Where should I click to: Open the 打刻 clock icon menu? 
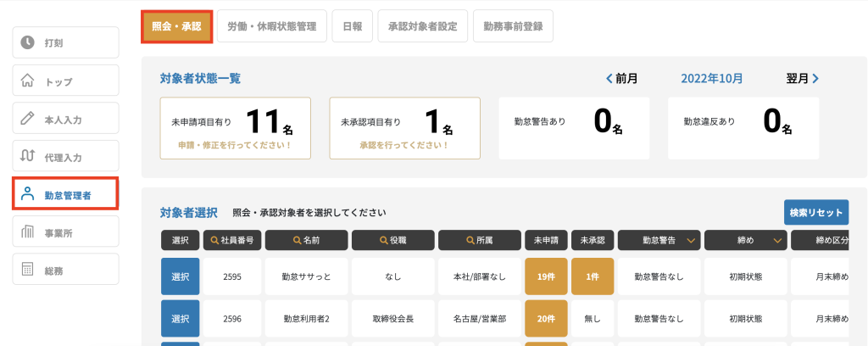(28, 42)
